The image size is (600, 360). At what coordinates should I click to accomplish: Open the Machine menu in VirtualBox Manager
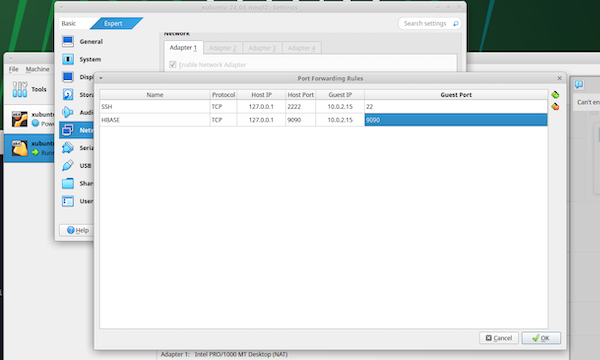(x=38, y=69)
